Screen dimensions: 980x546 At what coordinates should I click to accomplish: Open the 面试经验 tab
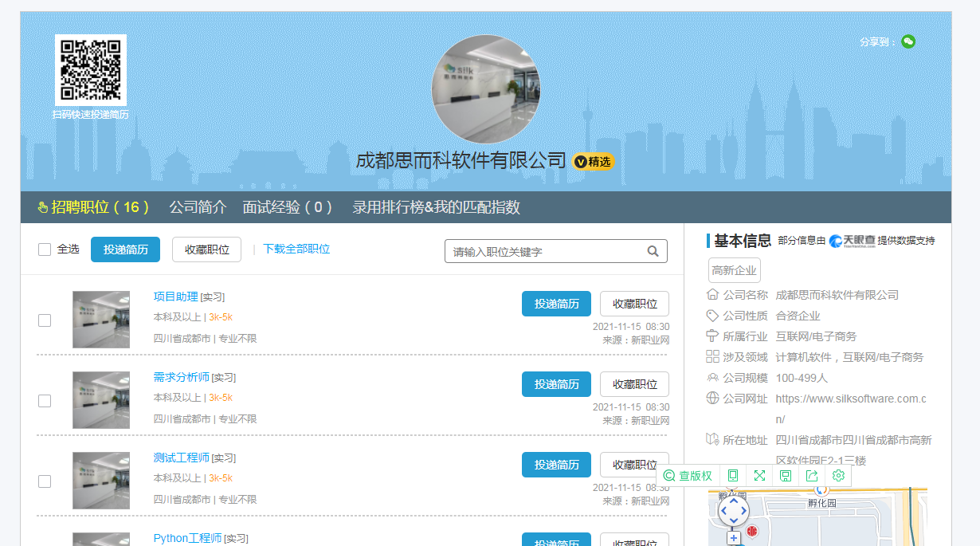point(288,207)
